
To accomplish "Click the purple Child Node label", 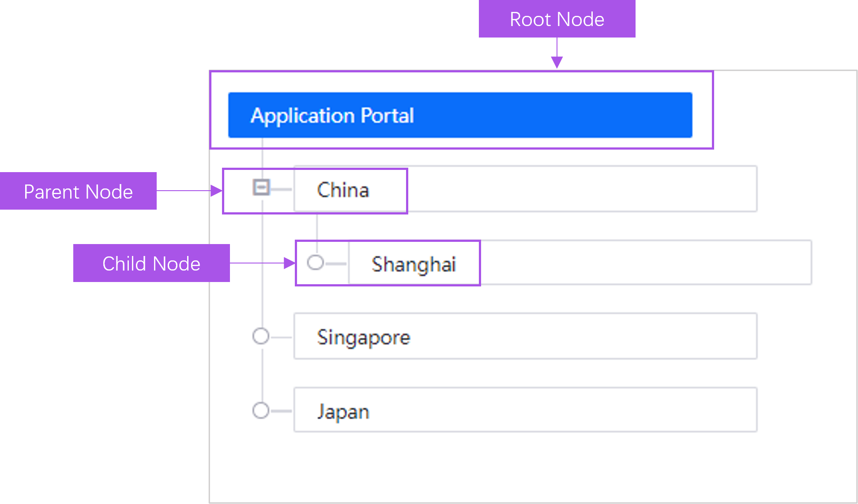I will click(x=151, y=263).
